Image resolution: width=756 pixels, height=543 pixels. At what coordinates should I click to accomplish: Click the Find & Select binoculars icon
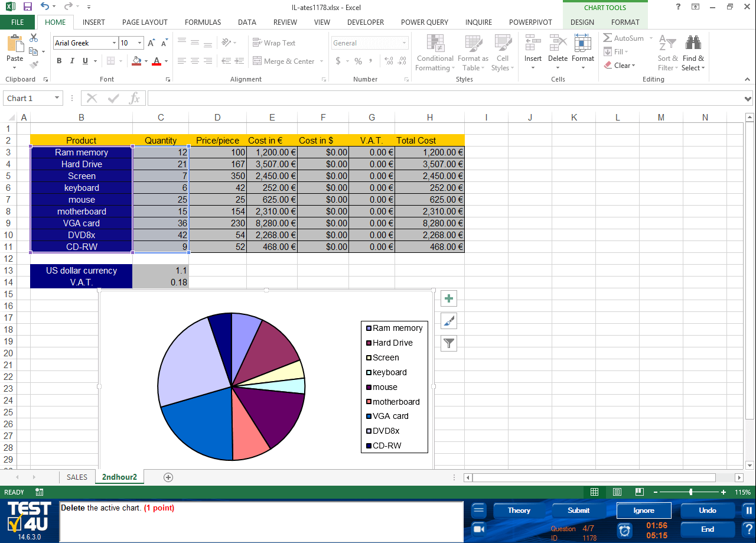(x=693, y=43)
